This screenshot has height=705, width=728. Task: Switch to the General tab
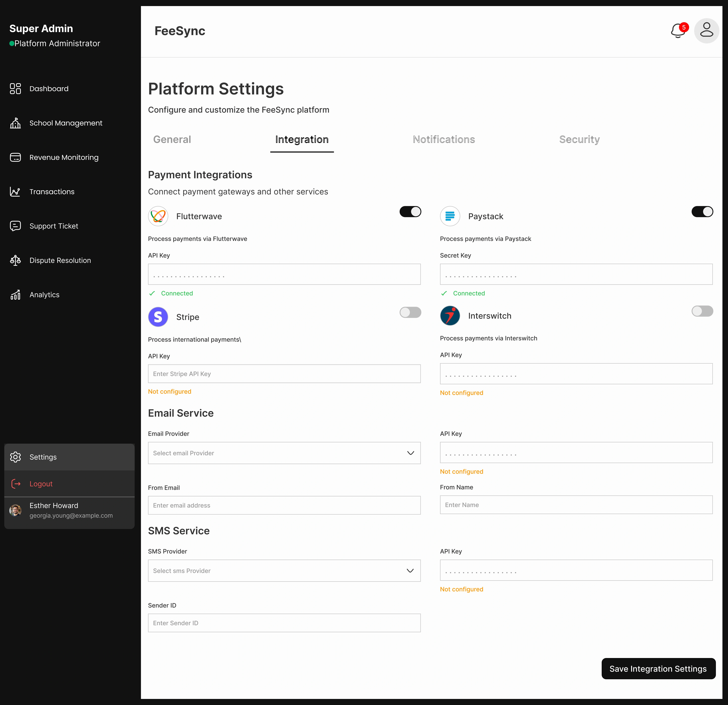point(172,140)
